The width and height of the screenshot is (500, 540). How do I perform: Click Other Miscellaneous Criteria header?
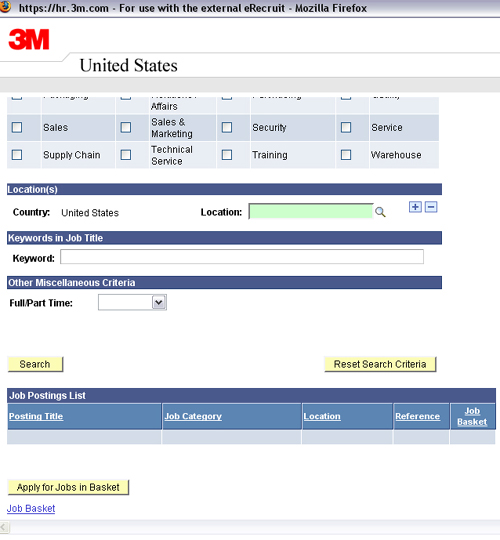[224, 283]
